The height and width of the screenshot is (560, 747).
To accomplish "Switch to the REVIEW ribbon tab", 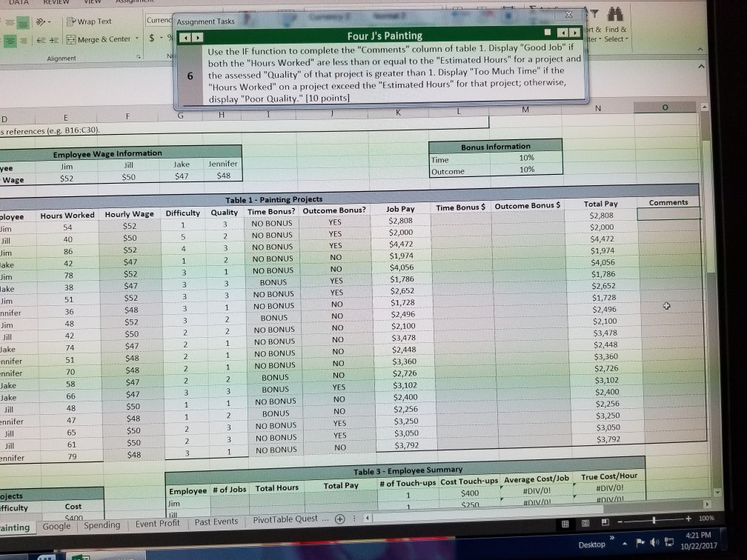I will [55, 2].
